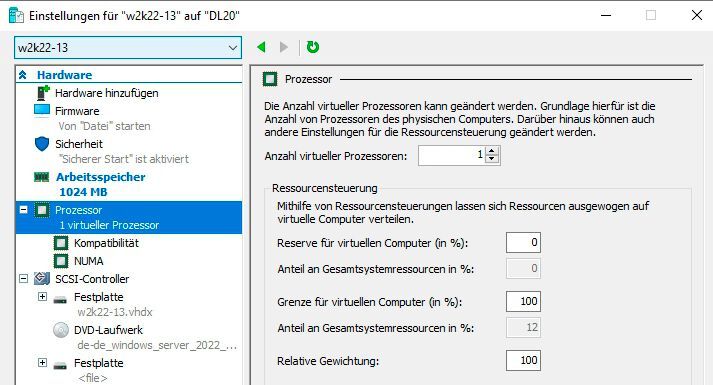Click the DVD-Laufwerk disc icon
The image size is (713, 385).
61,330
